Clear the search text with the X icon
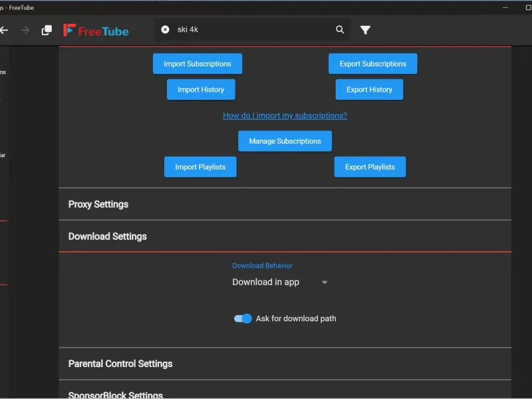Image resolution: width=532 pixels, height=399 pixels. (x=165, y=29)
